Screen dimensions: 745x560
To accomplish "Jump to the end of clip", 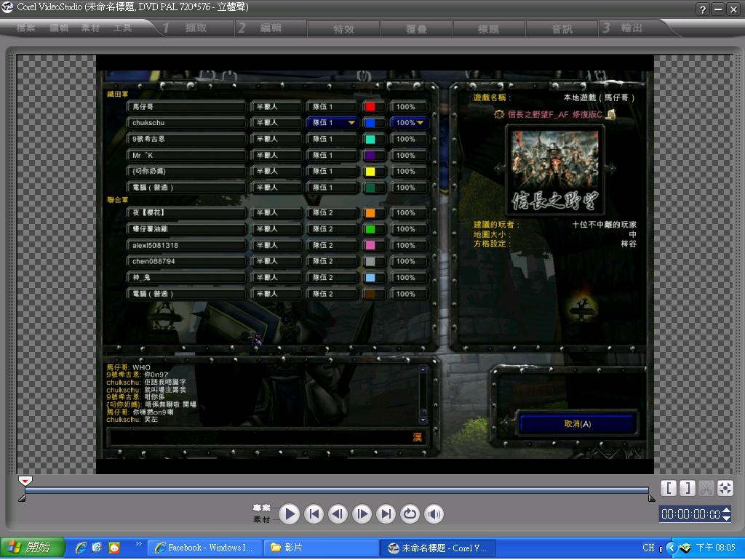I will click(386, 514).
